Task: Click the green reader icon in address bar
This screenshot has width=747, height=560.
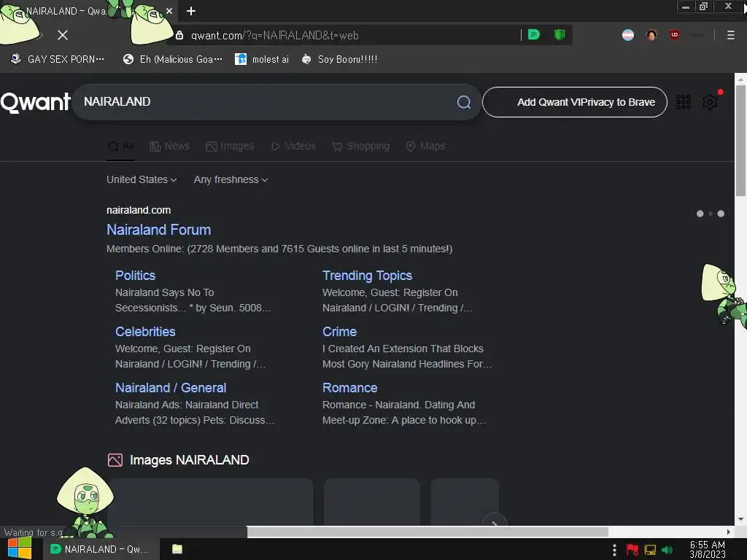Action: point(534,35)
